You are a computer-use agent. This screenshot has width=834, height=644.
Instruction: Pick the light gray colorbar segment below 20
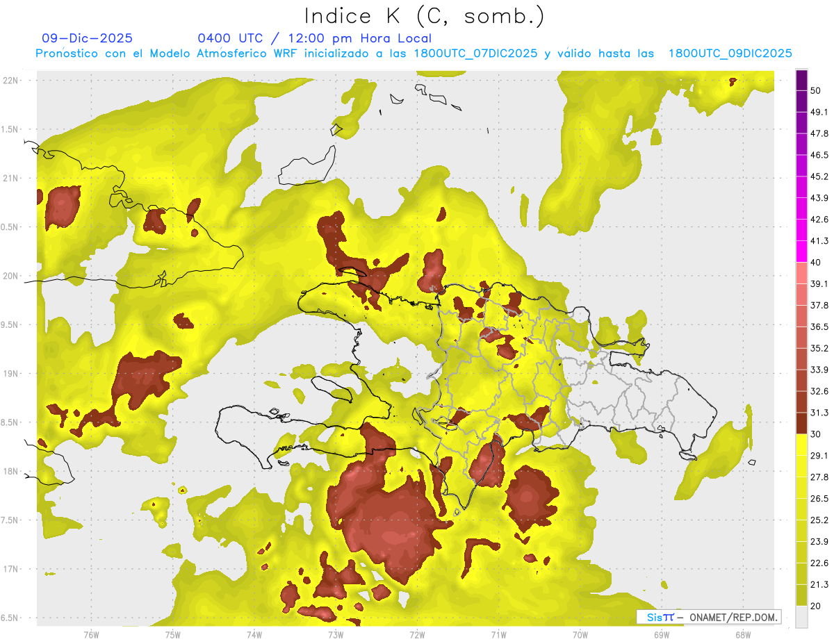(801, 617)
